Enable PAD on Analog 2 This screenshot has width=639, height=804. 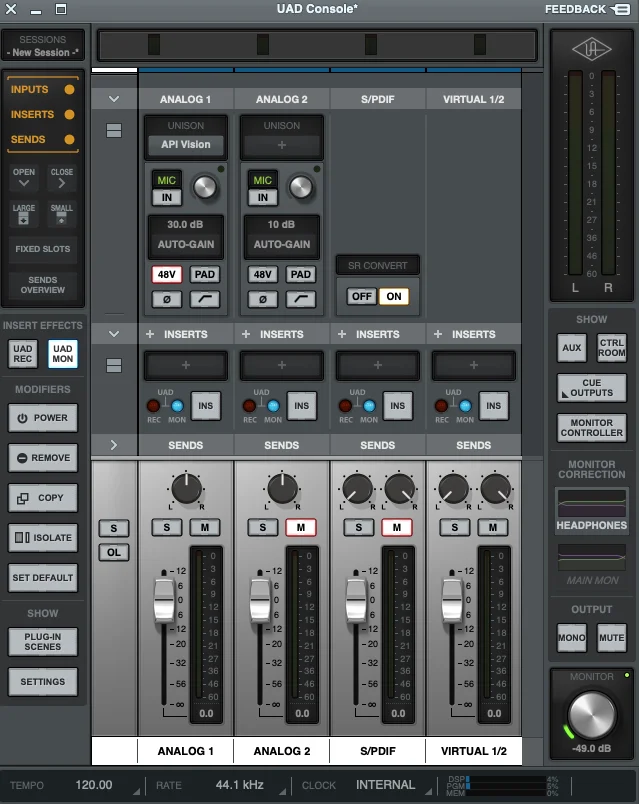[301, 274]
